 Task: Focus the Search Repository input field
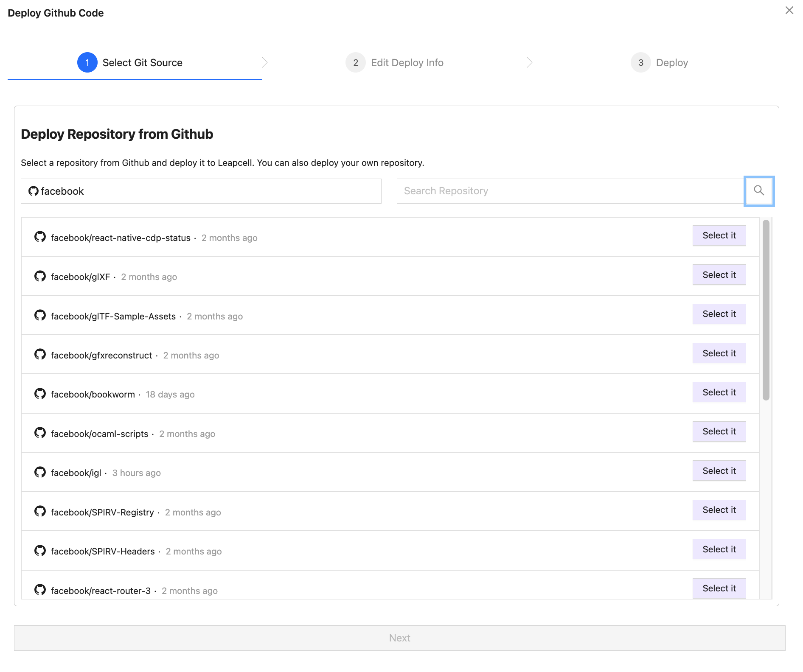pyautogui.click(x=570, y=191)
